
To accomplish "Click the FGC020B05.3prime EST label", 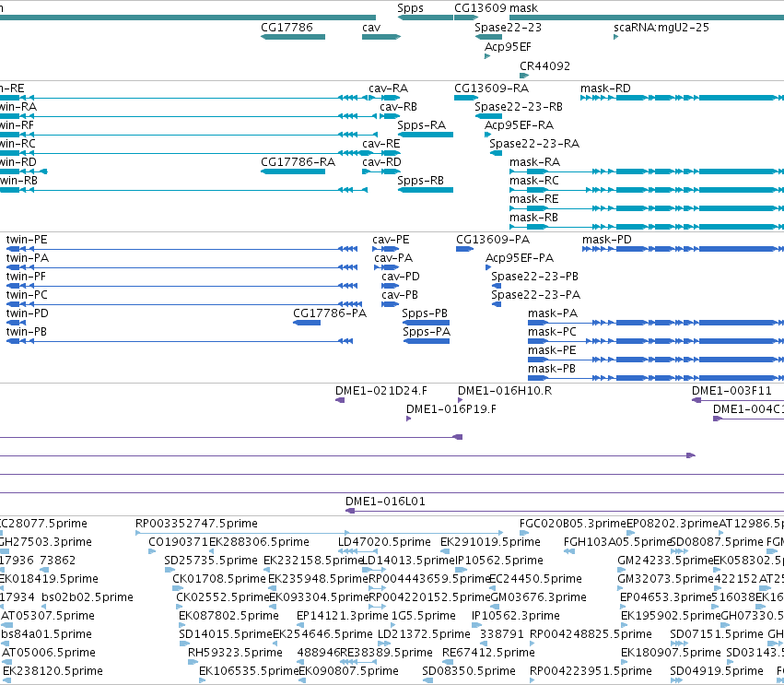I will click(x=572, y=524).
